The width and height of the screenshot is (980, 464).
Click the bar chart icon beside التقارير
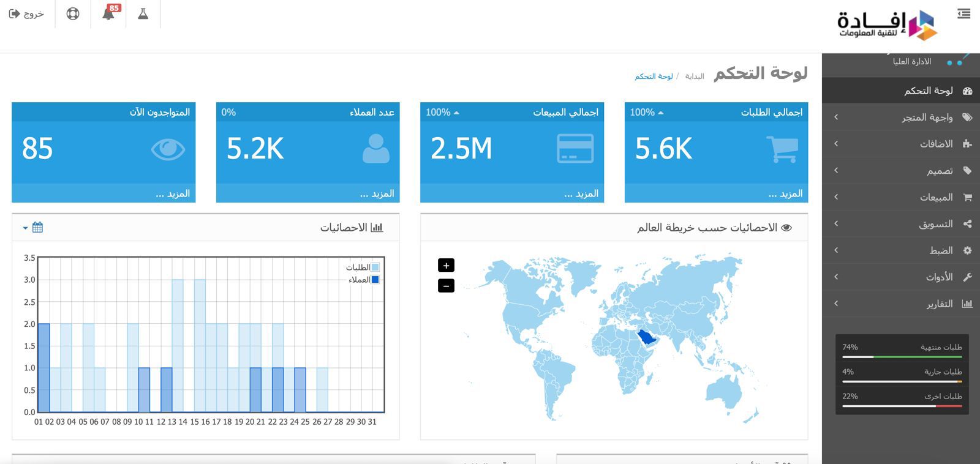tap(968, 304)
